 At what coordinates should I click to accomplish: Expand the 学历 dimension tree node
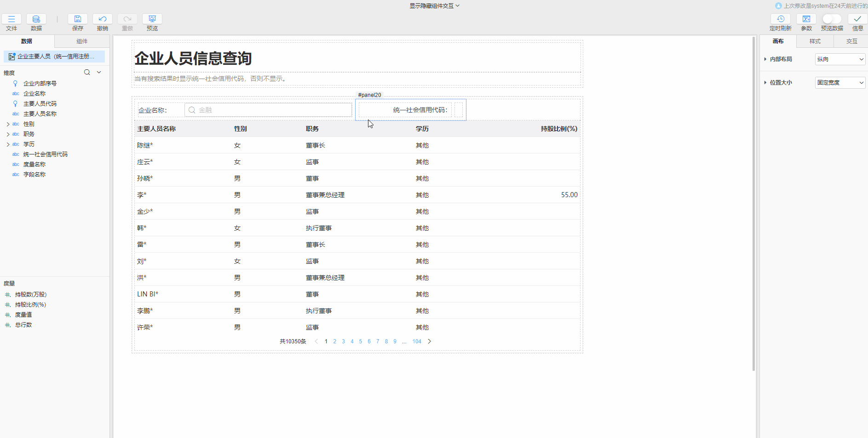coord(8,144)
